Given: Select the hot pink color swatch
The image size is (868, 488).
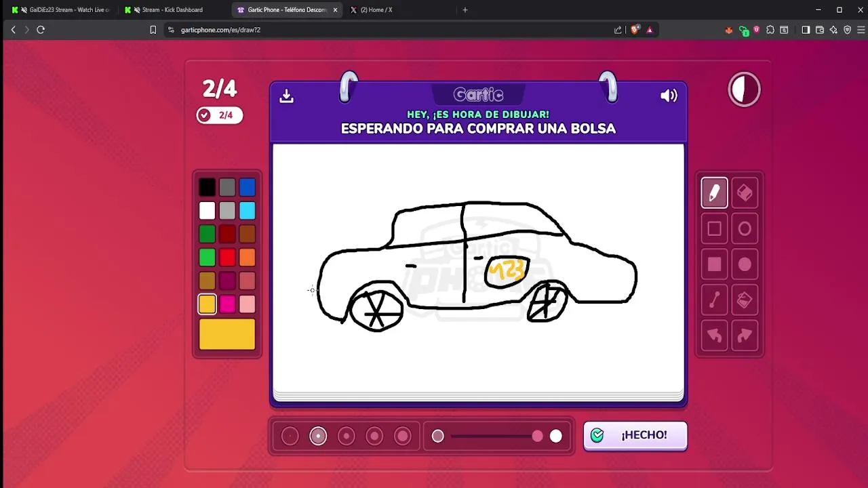Looking at the screenshot, I should pyautogui.click(x=227, y=304).
